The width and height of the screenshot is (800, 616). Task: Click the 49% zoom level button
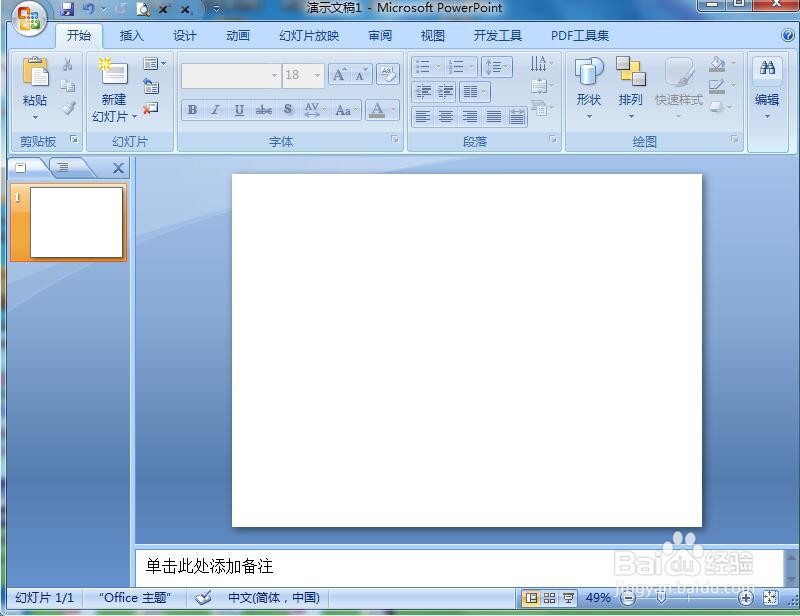pos(598,598)
